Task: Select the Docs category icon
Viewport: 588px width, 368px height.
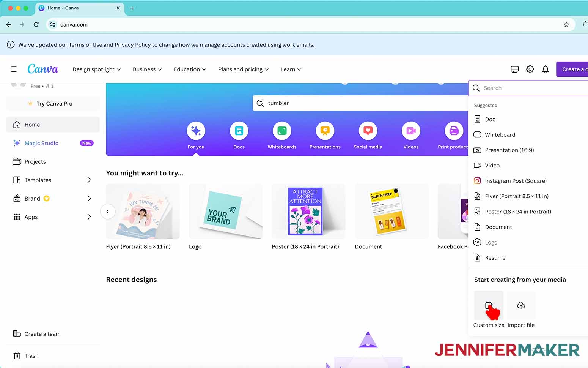Action: pos(239,131)
